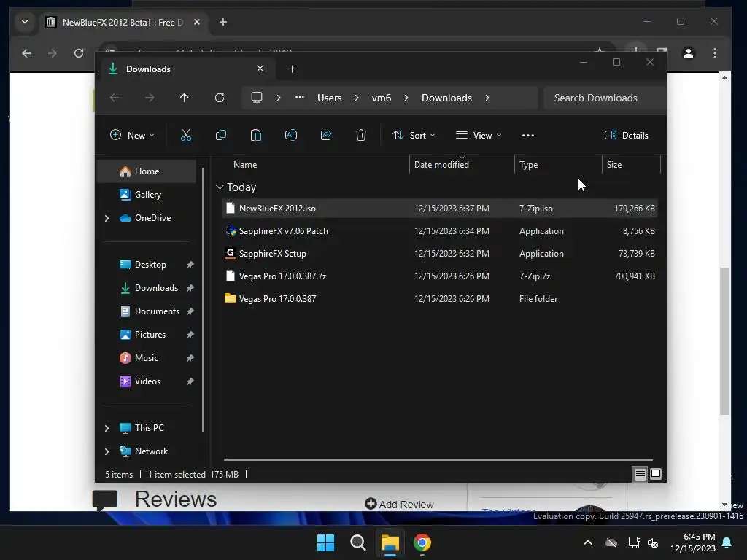
Task: Reload the Chrome page
Action: pyautogui.click(x=79, y=53)
